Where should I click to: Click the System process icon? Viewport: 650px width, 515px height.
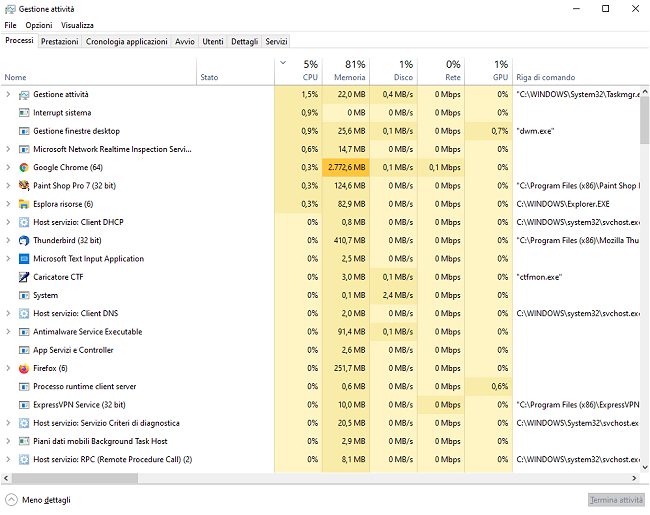pyautogui.click(x=24, y=295)
